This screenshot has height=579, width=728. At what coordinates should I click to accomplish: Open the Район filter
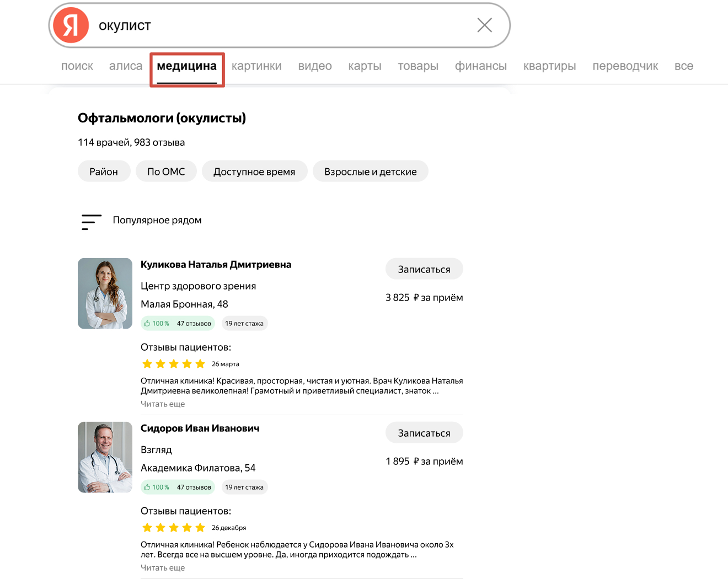click(104, 171)
